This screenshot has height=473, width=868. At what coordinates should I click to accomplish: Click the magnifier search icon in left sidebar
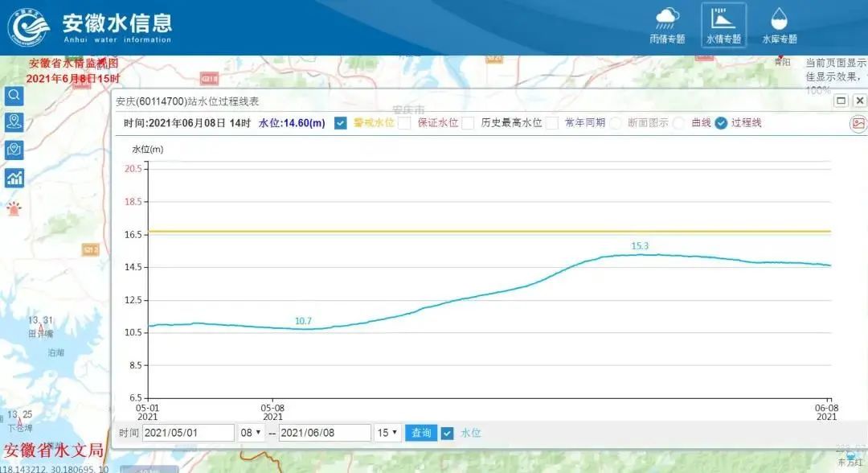coord(14,96)
